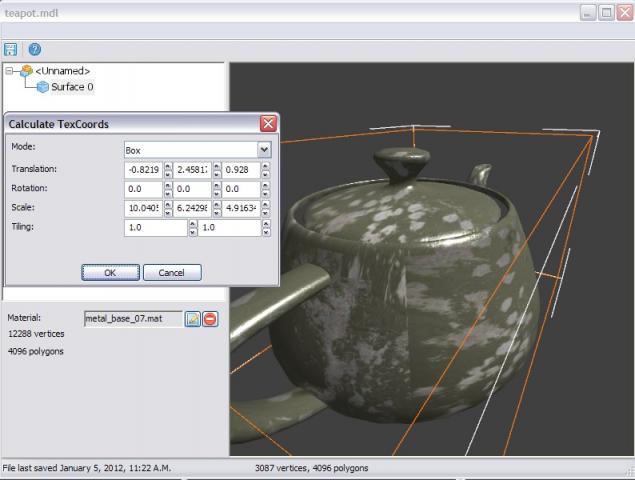Screen dimensions: 635x480
Task: Select the Surface 0 cube icon
Action: click(x=42, y=87)
